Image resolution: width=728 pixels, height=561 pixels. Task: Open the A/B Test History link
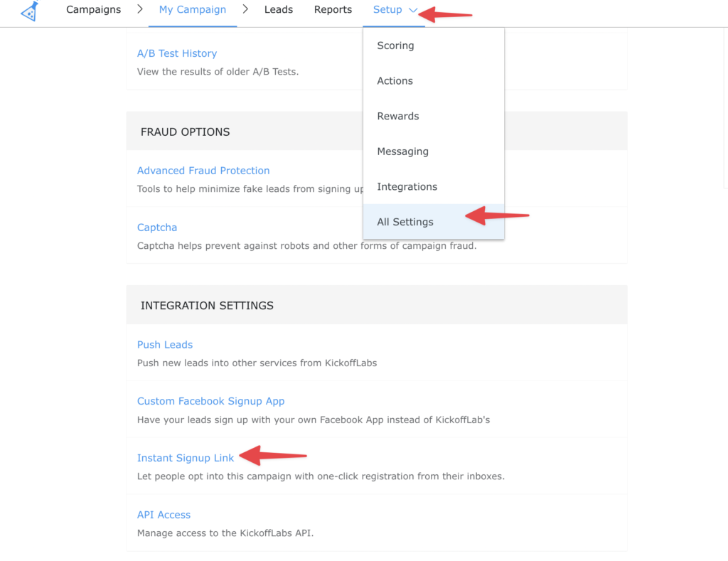177,53
